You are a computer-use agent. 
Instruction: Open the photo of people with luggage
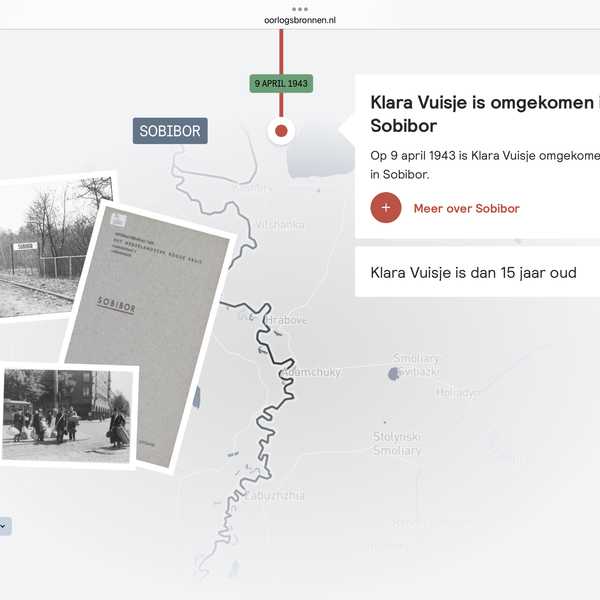pyautogui.click(x=67, y=415)
